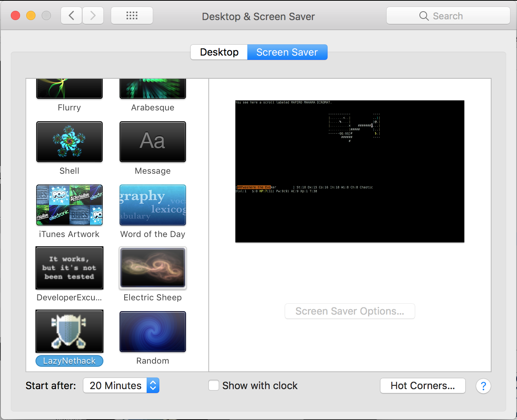Pick the Word of the Day screen saver

[x=153, y=205]
